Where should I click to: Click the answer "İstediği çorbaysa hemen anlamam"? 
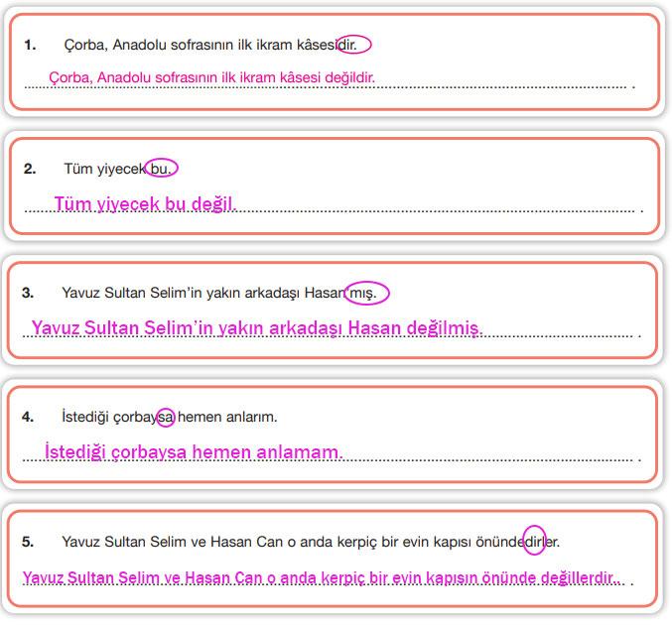pos(194,451)
